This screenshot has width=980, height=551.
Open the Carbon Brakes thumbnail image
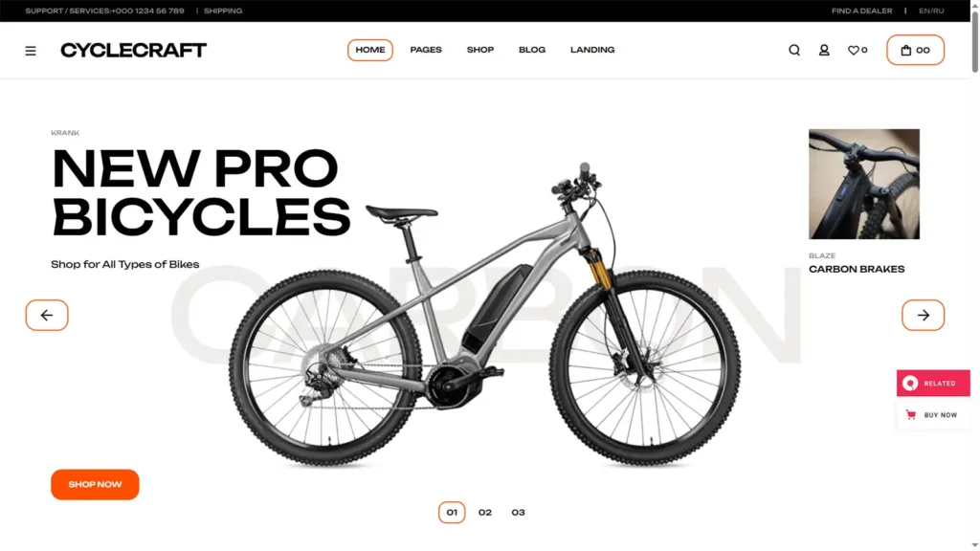pos(864,184)
